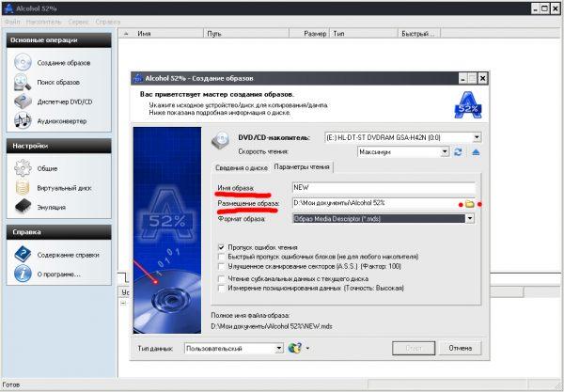Open the Накопитель menu
The image size is (564, 392).
point(44,22)
